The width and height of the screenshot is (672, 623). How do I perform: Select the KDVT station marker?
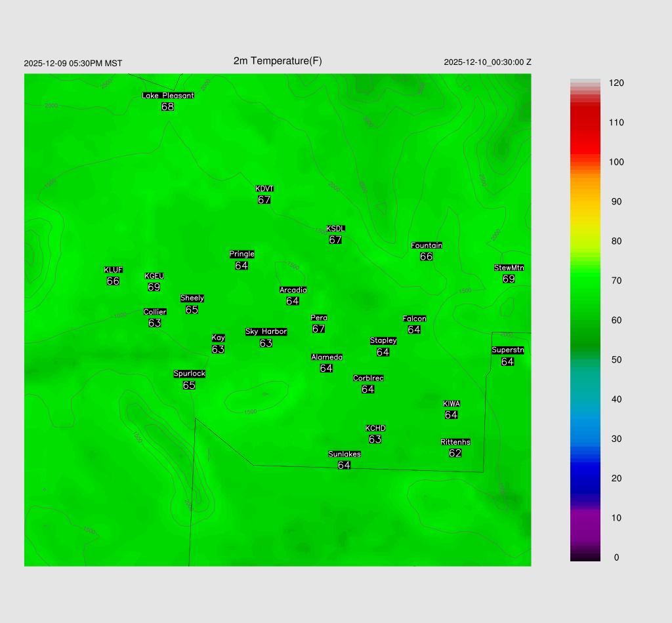(264, 195)
